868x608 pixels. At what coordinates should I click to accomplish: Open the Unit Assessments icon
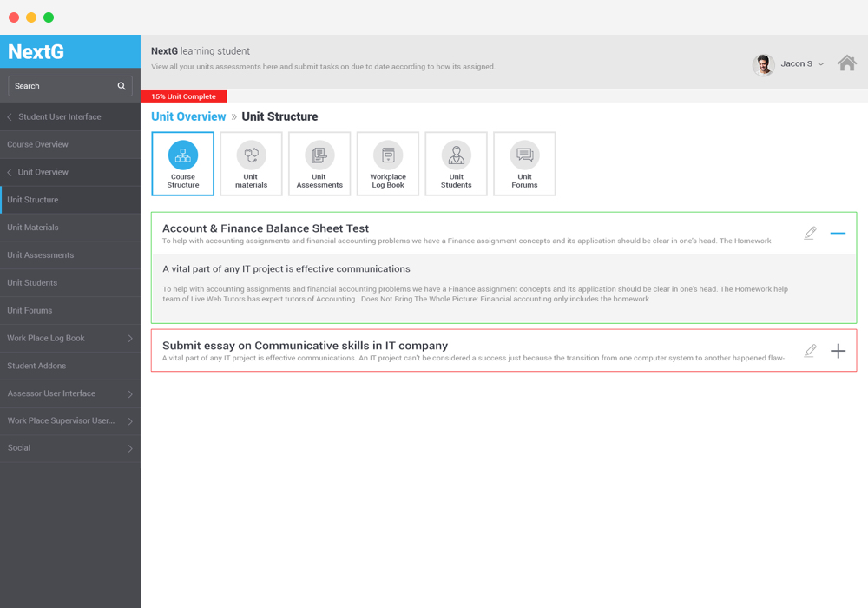pos(319,163)
